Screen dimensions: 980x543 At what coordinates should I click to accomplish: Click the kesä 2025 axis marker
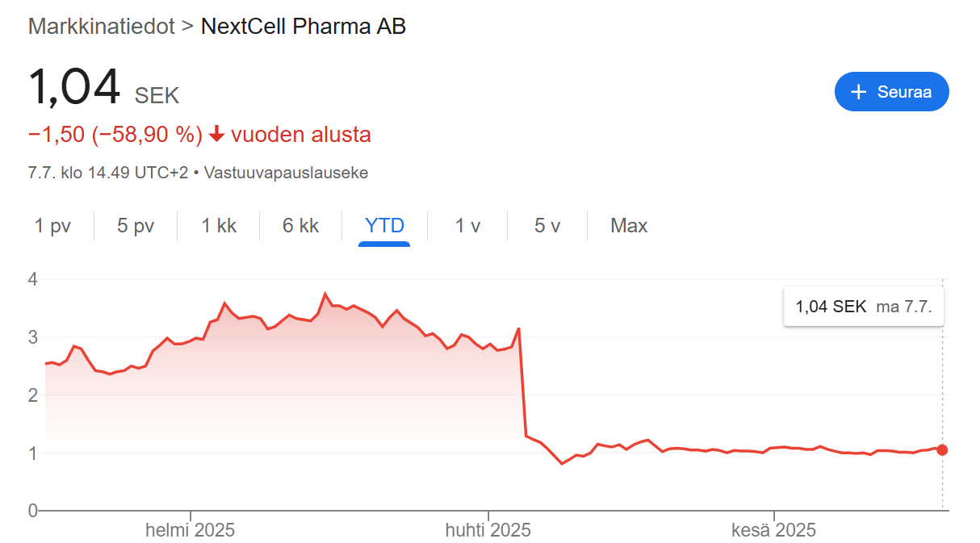click(774, 530)
